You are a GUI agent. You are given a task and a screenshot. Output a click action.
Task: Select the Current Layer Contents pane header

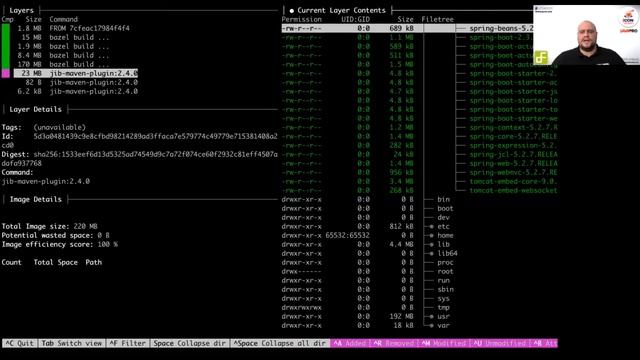(x=341, y=10)
